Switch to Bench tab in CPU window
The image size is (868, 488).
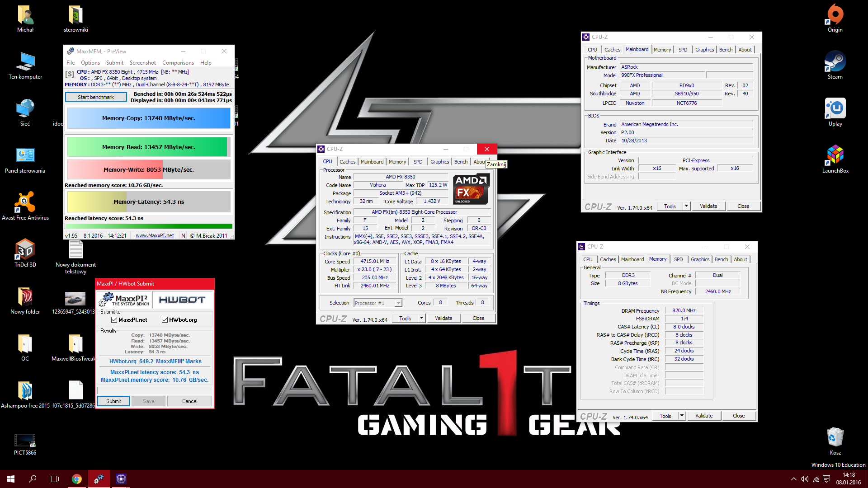461,162
